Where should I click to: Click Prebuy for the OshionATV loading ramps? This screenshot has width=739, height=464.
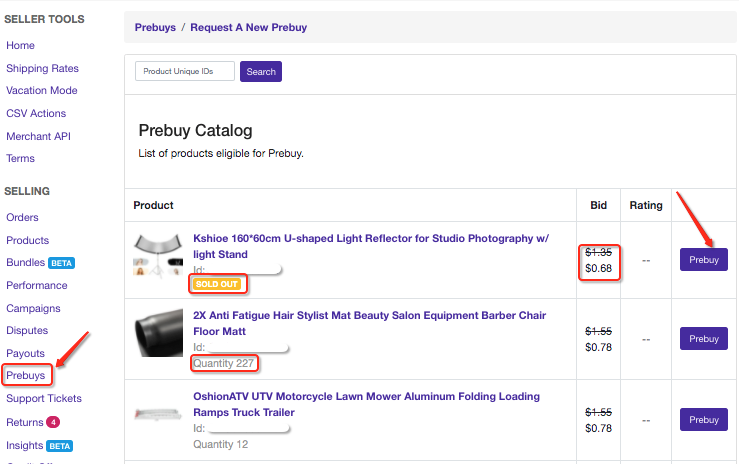[x=703, y=420]
